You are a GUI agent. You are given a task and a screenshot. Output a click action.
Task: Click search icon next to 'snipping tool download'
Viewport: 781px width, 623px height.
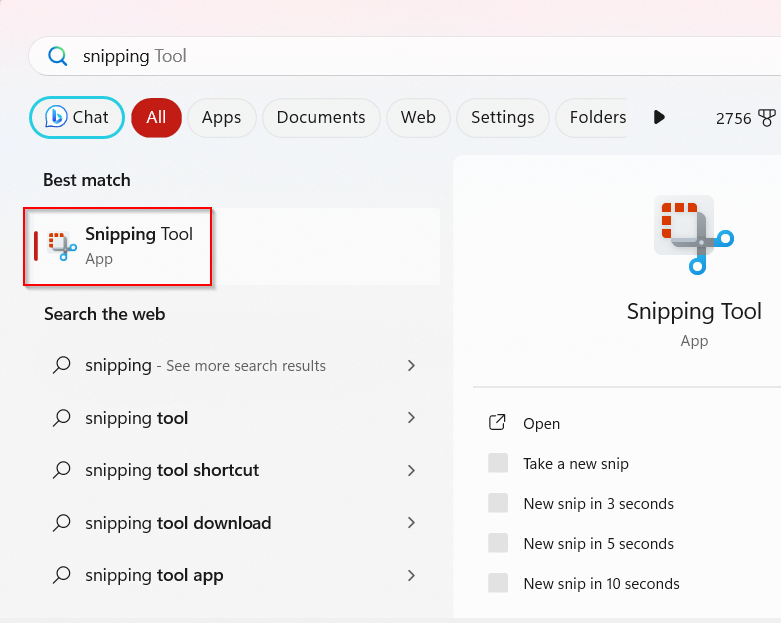pos(62,523)
